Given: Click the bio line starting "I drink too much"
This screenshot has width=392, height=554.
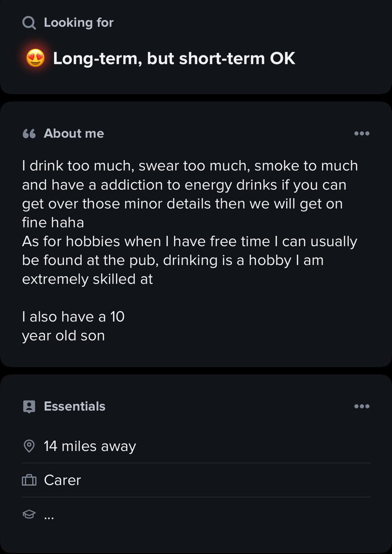Looking at the screenshot, I should click(x=189, y=166).
